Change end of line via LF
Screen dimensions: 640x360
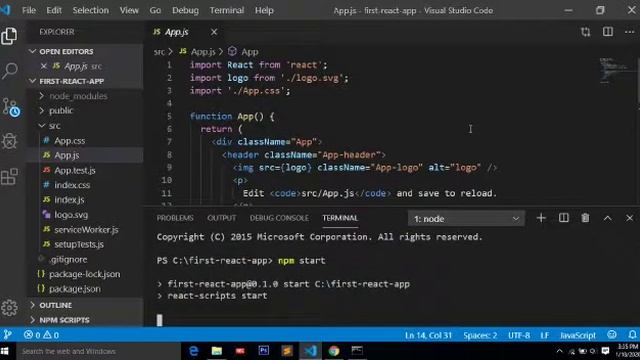[544, 335]
